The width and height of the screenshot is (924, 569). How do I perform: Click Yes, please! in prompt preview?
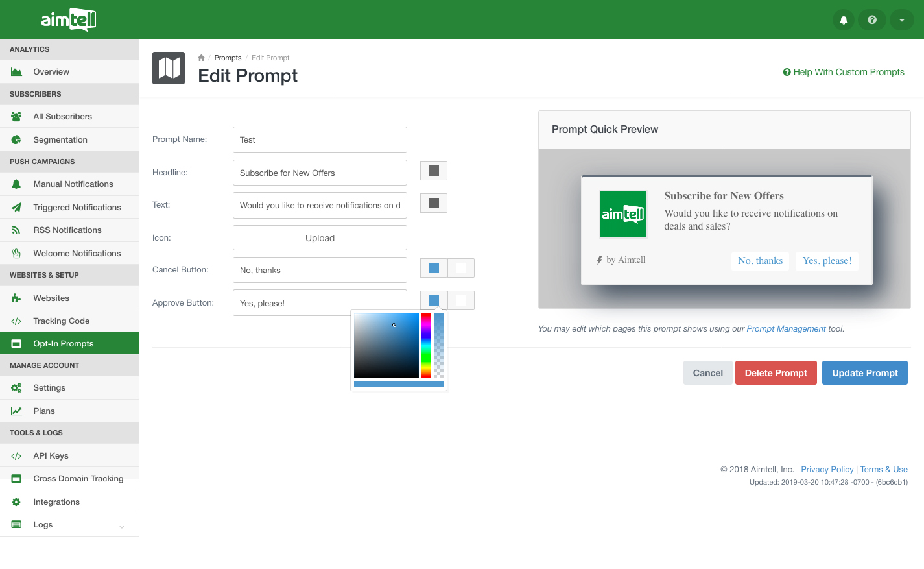[x=827, y=261]
